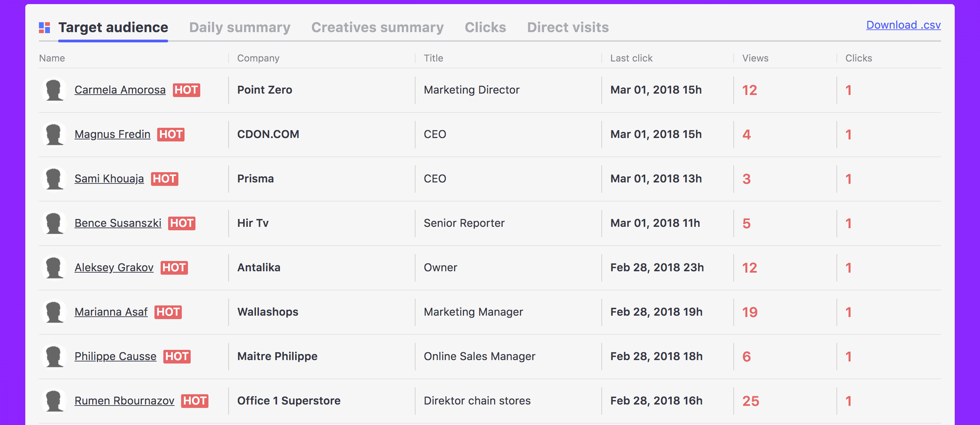Screen dimensions: 980x425
Task: Select the Wallashops company cell
Action: pos(268,312)
